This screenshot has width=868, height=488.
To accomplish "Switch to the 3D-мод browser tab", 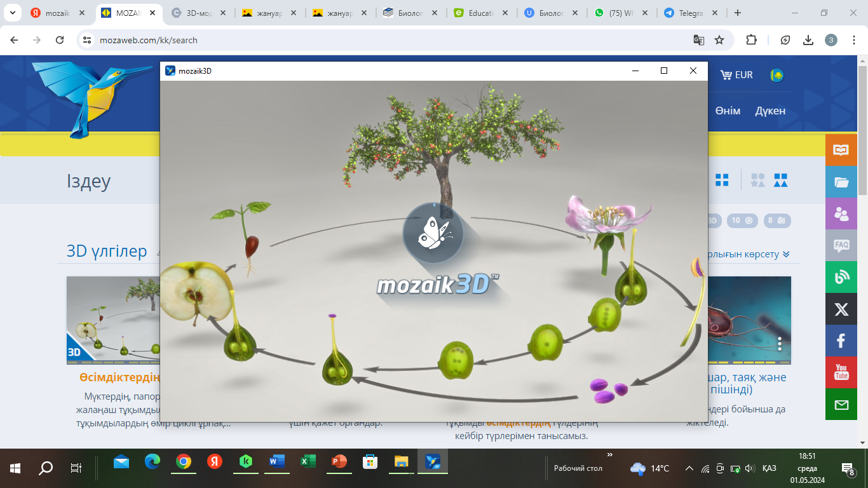I will coord(200,13).
